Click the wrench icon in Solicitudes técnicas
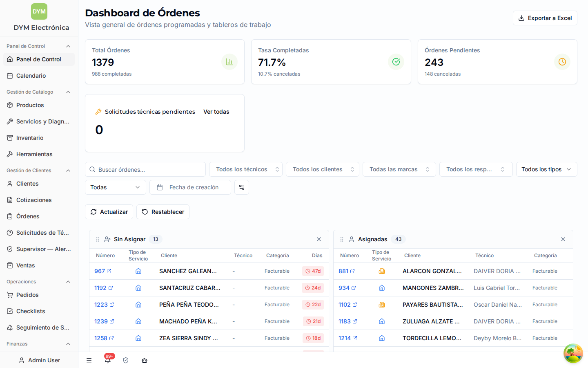 [98, 112]
